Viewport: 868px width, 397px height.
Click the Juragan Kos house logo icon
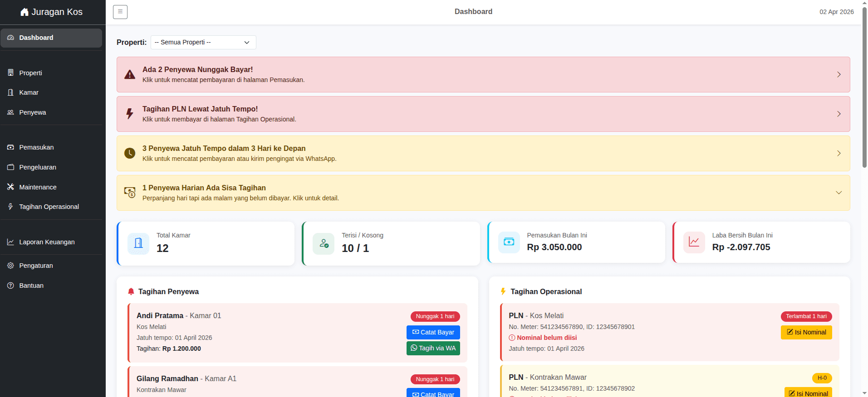25,12
